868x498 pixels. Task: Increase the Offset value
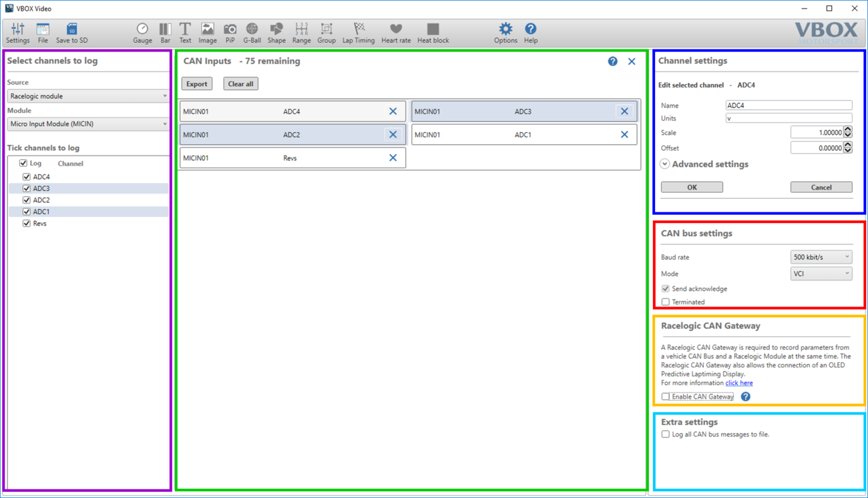click(848, 145)
